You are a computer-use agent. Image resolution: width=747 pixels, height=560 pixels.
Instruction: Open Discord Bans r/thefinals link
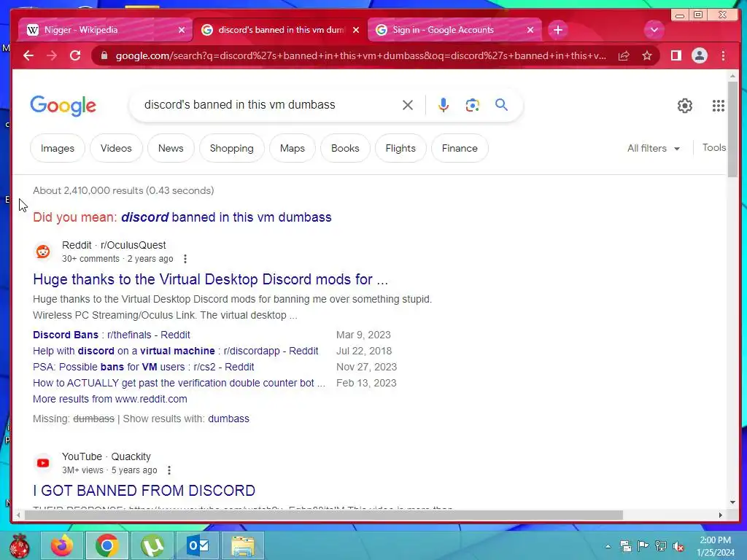point(112,335)
